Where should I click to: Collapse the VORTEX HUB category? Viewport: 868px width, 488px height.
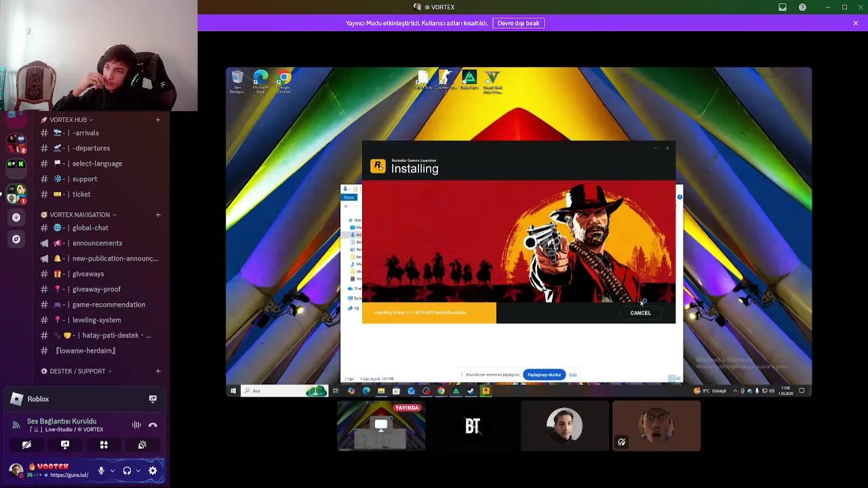point(67,120)
